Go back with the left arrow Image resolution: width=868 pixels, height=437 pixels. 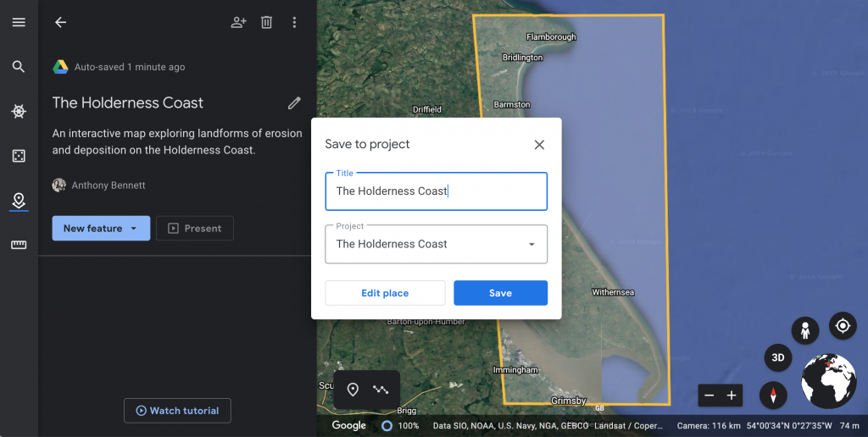click(x=60, y=22)
